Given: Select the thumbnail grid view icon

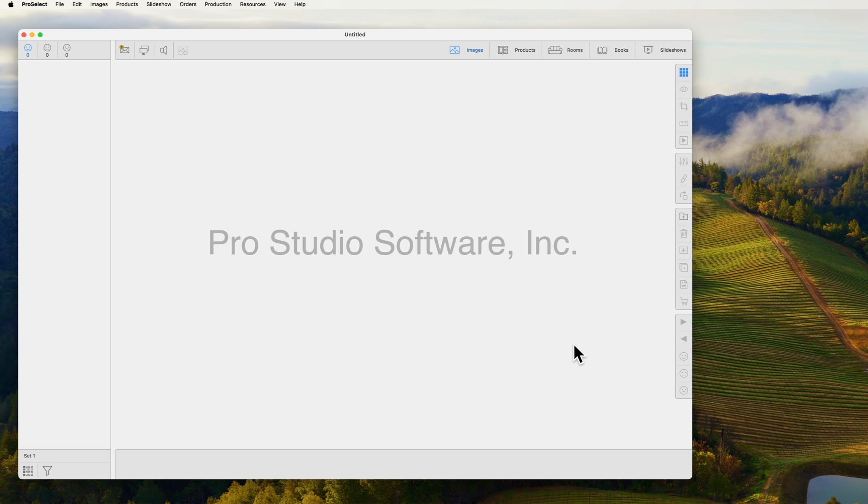Looking at the screenshot, I should (683, 72).
